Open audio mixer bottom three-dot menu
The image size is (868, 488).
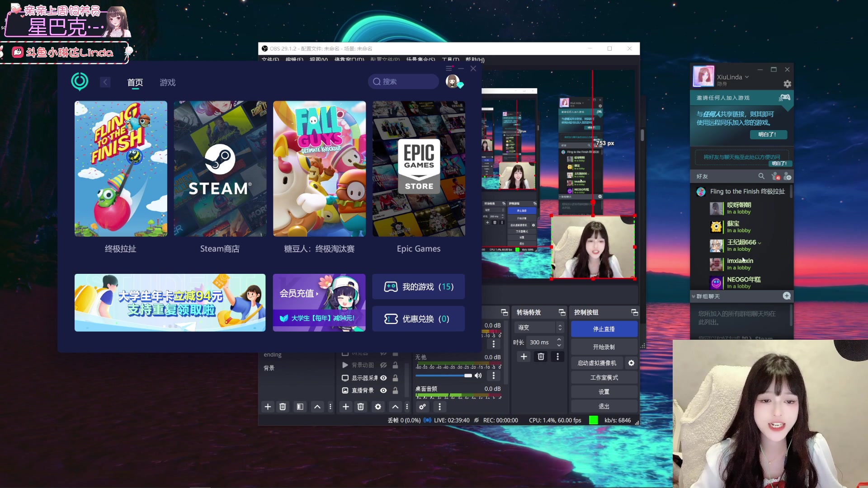coord(439,407)
